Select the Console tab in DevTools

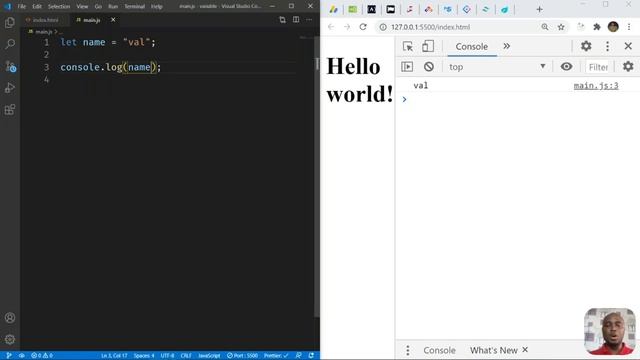[x=472, y=47]
